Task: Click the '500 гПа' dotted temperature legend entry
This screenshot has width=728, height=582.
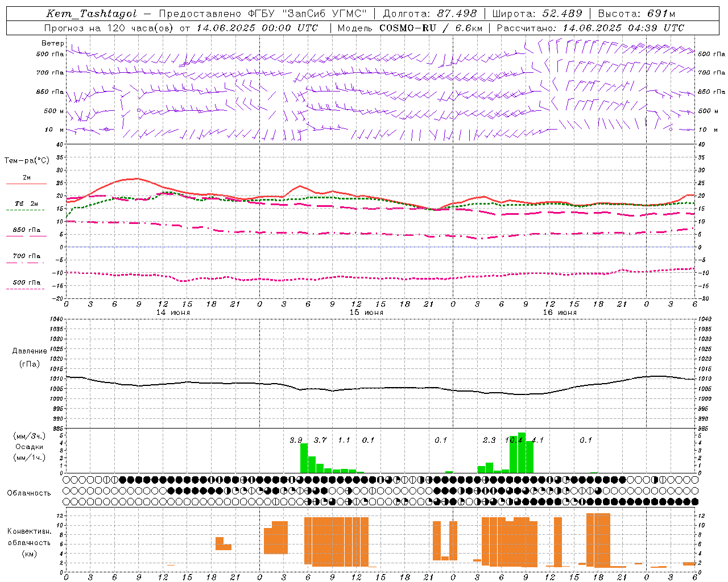Action: pos(26,282)
